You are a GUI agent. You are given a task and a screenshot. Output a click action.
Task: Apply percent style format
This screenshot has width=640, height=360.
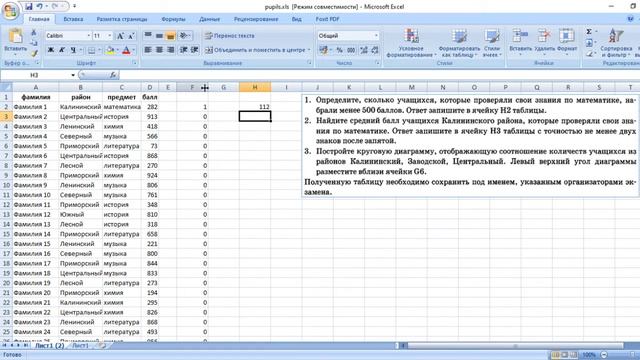(339, 50)
